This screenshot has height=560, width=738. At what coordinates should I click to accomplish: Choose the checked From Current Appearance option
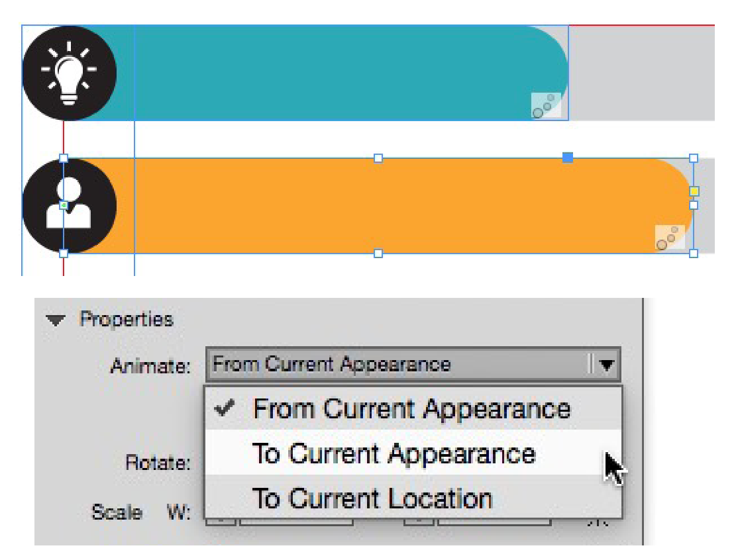pos(411,409)
